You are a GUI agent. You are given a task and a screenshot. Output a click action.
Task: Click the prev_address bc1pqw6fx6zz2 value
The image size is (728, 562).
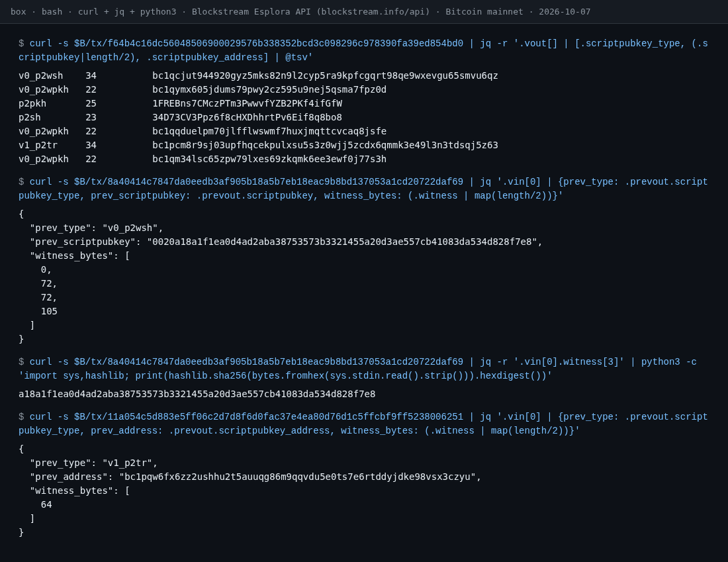pyautogui.click(x=298, y=477)
